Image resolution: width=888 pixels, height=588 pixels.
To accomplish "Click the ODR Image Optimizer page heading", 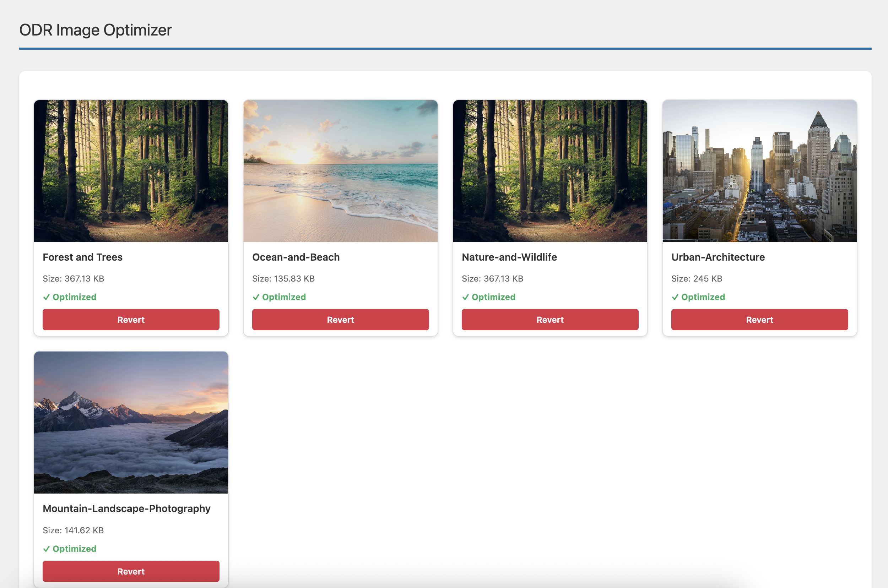I will tap(96, 29).
